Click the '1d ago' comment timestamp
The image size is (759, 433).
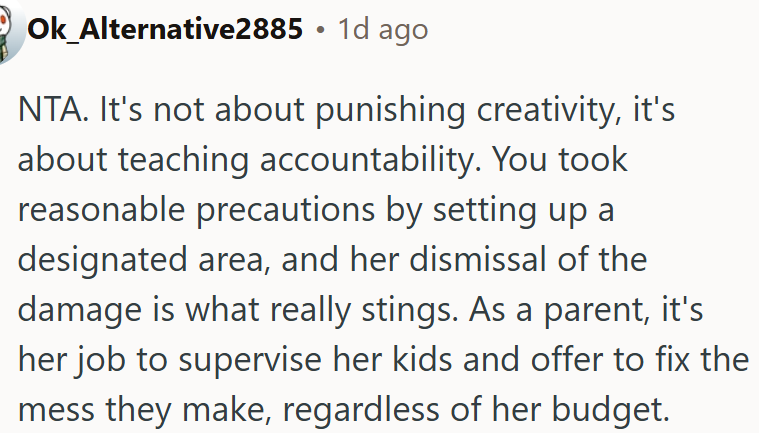coord(382,29)
